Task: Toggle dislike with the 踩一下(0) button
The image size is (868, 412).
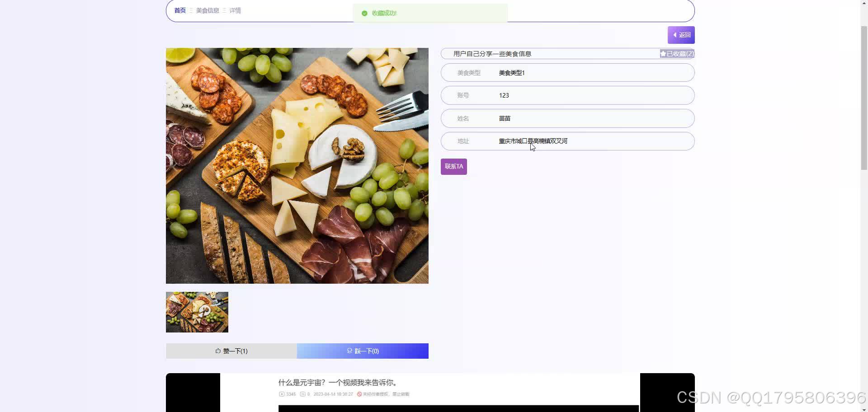Action: pyautogui.click(x=362, y=351)
